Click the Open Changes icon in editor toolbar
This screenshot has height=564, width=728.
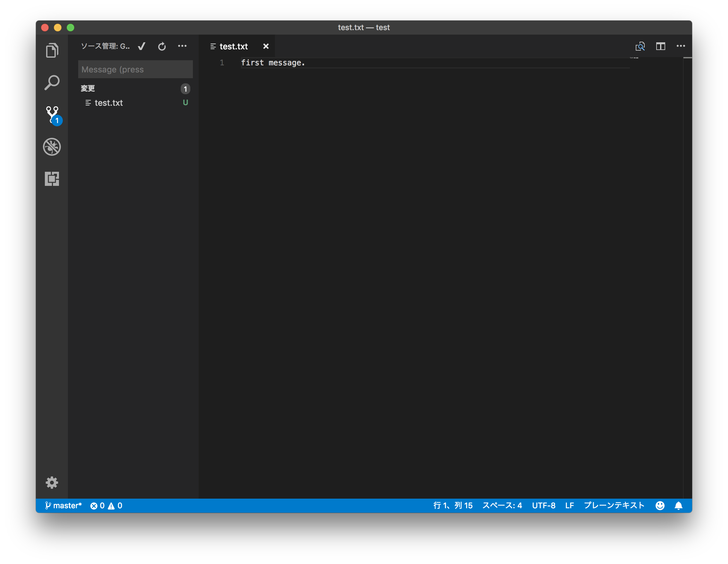click(640, 46)
